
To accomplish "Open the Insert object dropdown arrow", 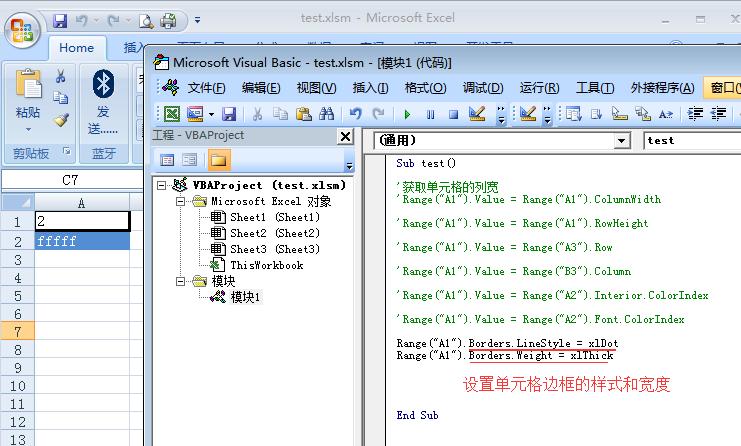I will (x=211, y=114).
